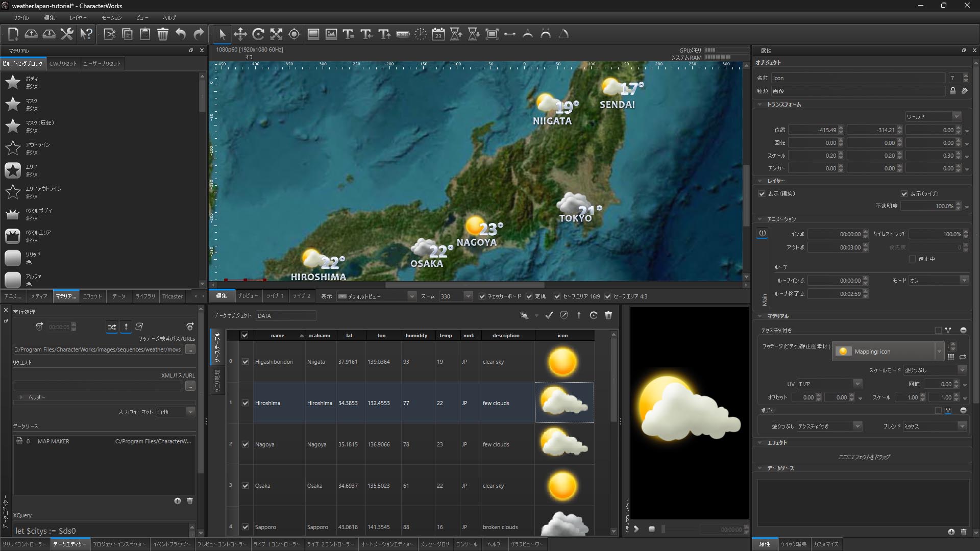Add an image layer from toolbar
980x551 pixels.
pyautogui.click(x=331, y=34)
